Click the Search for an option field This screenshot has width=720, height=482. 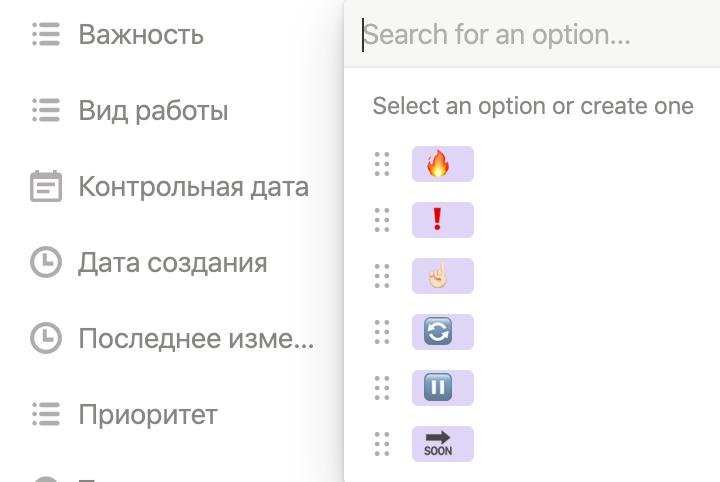coord(530,35)
